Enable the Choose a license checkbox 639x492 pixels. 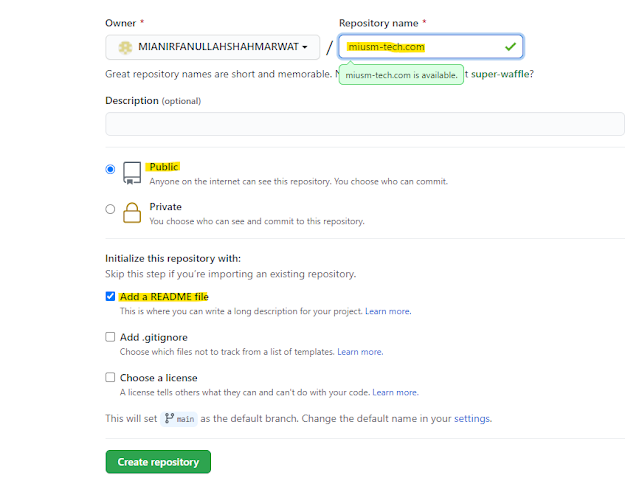(110, 377)
